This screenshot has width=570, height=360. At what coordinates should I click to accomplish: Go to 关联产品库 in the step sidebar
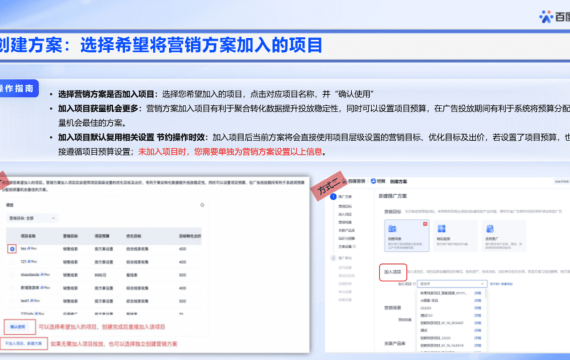pos(346,231)
